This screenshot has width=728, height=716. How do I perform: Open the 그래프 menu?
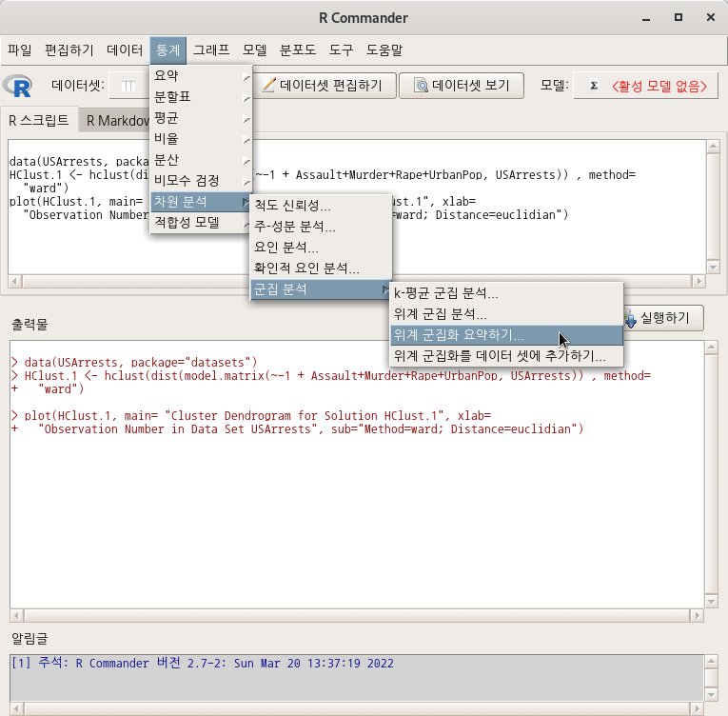tap(211, 50)
